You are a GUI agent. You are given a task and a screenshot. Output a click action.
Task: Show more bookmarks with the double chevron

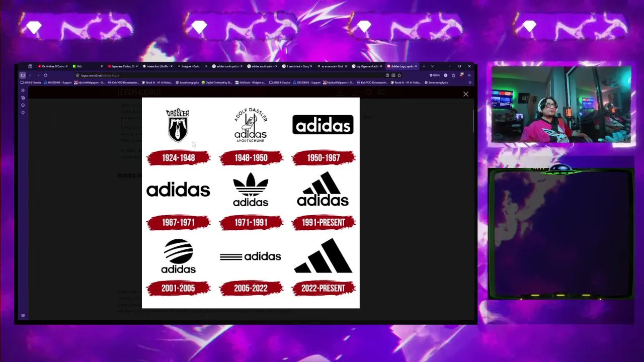pyautogui.click(x=469, y=82)
